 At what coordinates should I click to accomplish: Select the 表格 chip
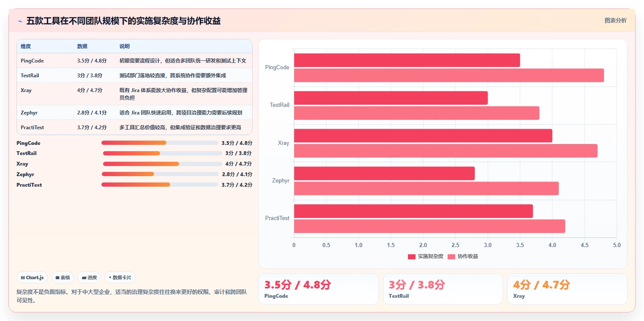[62, 277]
